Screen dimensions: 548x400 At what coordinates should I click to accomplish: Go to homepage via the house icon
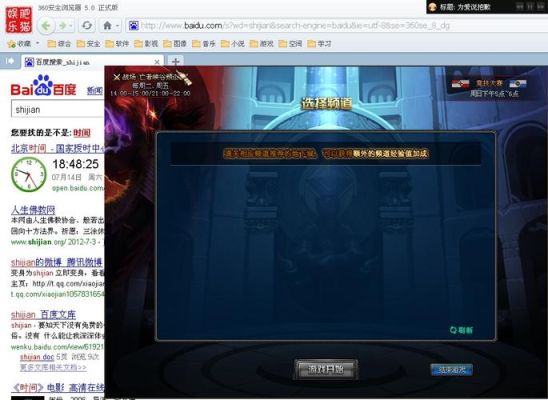click(108, 26)
